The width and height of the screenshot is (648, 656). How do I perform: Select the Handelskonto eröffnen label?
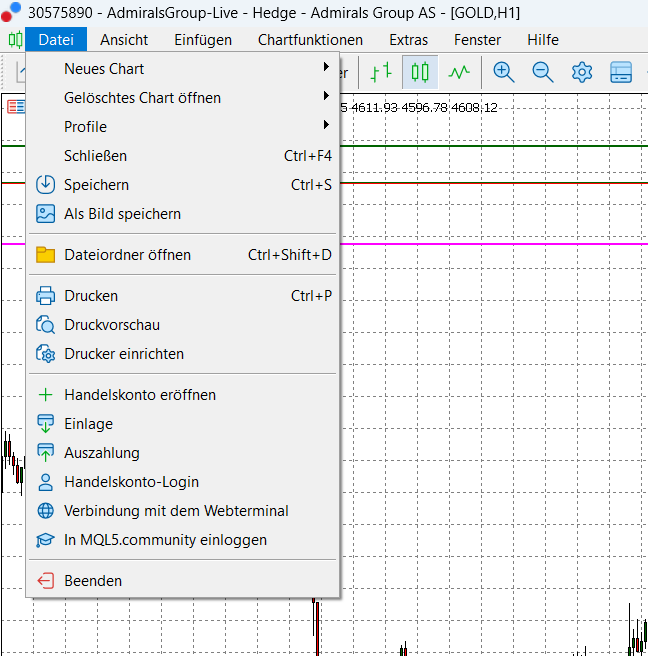coord(140,395)
